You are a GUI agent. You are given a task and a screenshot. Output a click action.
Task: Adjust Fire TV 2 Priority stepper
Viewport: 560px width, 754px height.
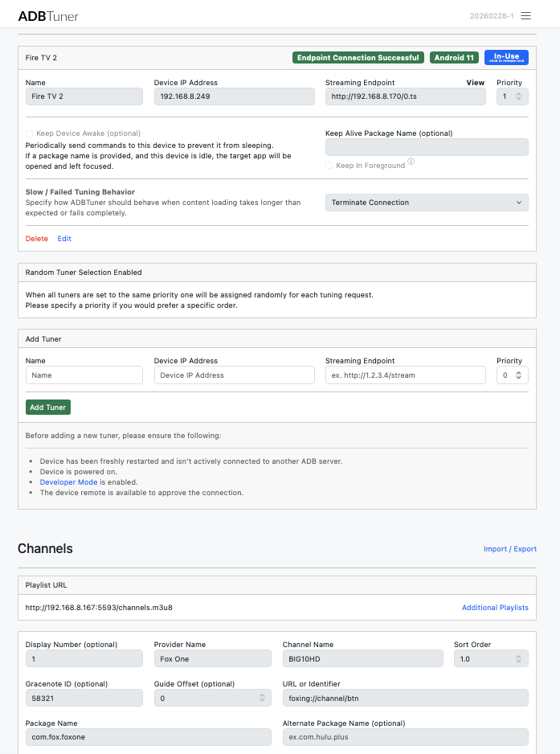pyautogui.click(x=518, y=96)
